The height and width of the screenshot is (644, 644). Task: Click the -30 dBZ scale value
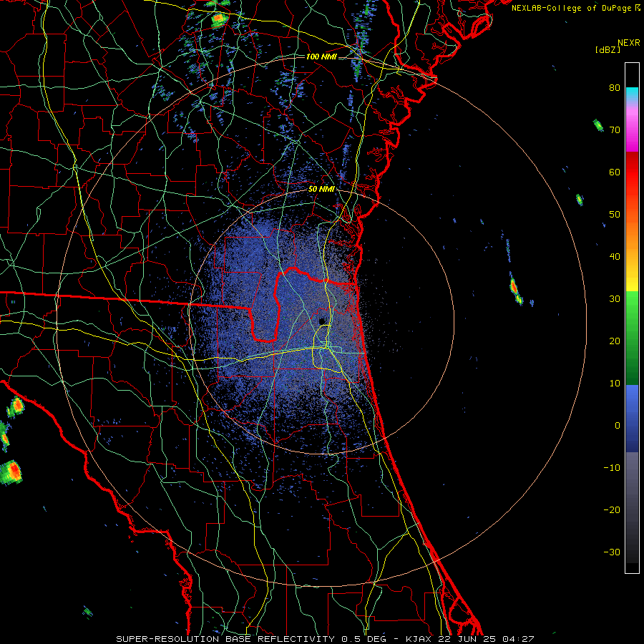612,552
